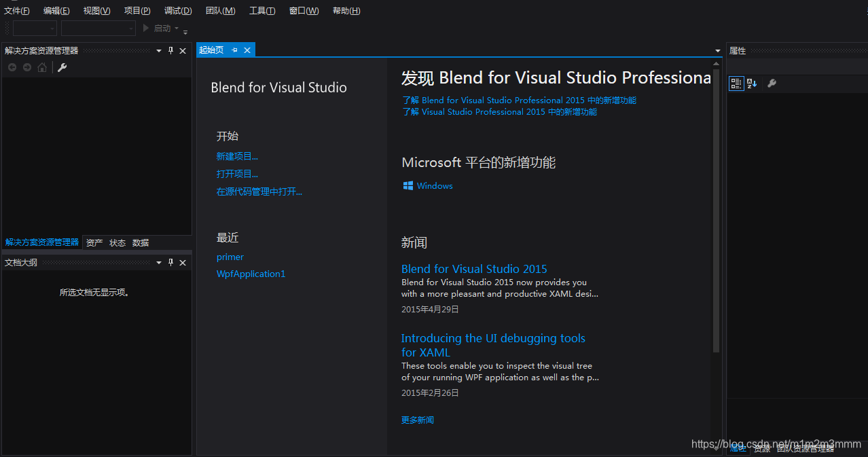868x457 pixels.
Task: Click the home icon in 解决方案资源管理器
Action: coord(42,67)
